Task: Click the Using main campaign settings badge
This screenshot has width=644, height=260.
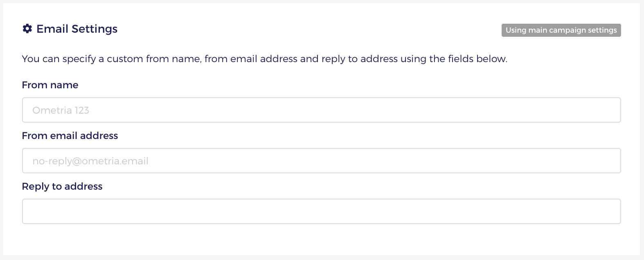Action: pos(561,30)
